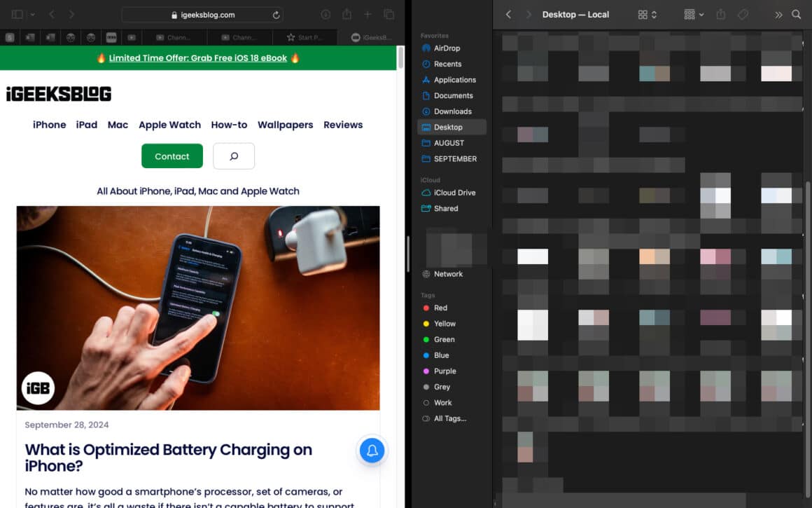Select the Red tag in Finder's sidebar
812x508 pixels.
[439, 308]
